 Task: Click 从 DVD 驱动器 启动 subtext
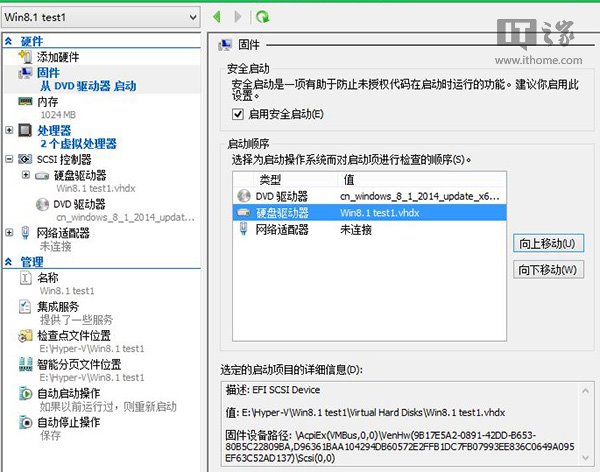click(88, 86)
